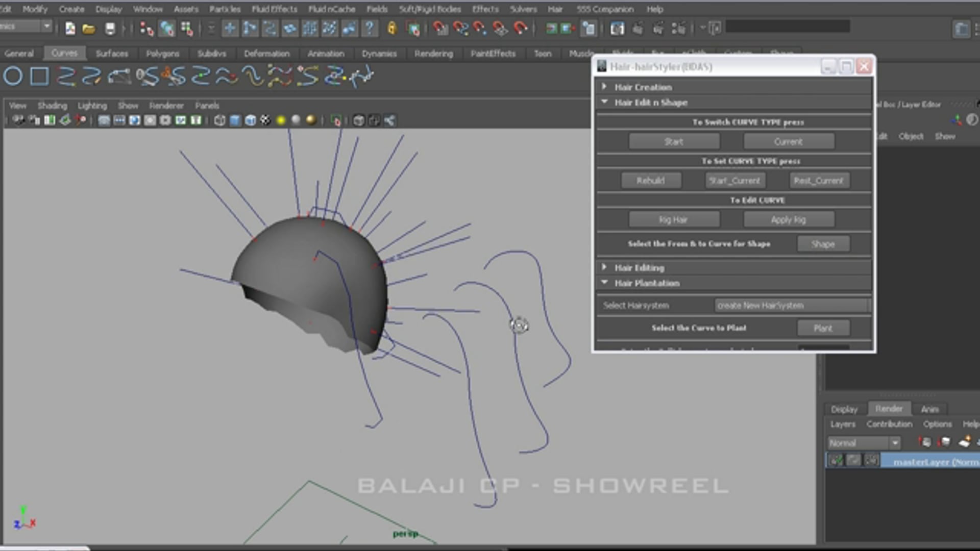The width and height of the screenshot is (980, 551).
Task: Open the Normal blend mode dropdown
Action: click(x=864, y=443)
